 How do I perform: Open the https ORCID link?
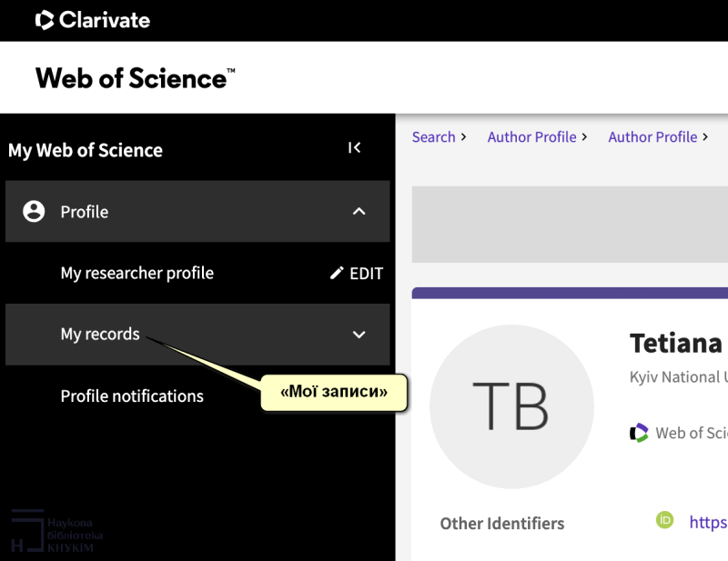point(708,522)
